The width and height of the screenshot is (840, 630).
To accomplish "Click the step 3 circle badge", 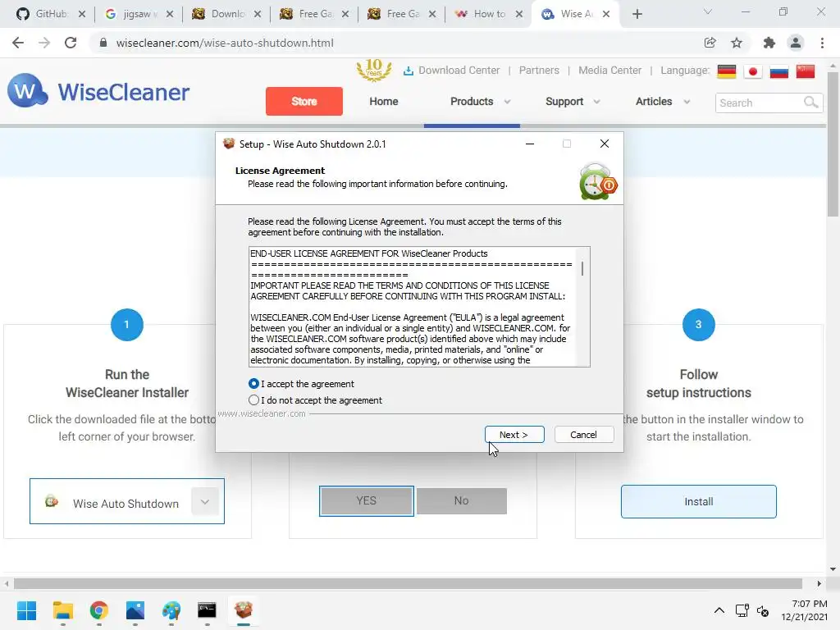I will pyautogui.click(x=699, y=325).
